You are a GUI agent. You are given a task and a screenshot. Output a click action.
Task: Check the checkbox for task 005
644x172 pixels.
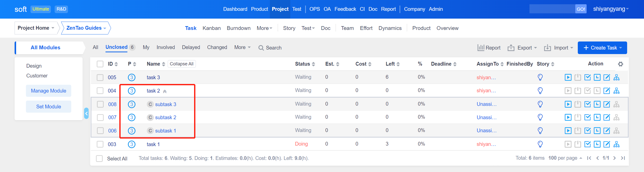[100, 77]
